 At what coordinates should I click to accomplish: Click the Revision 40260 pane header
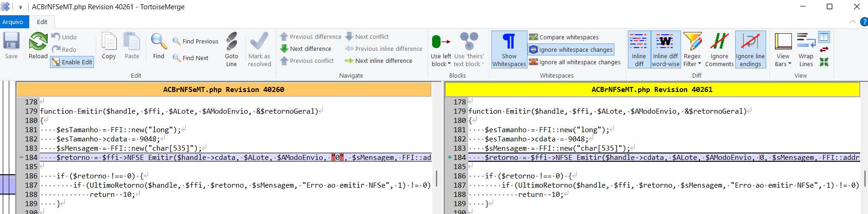(x=223, y=90)
